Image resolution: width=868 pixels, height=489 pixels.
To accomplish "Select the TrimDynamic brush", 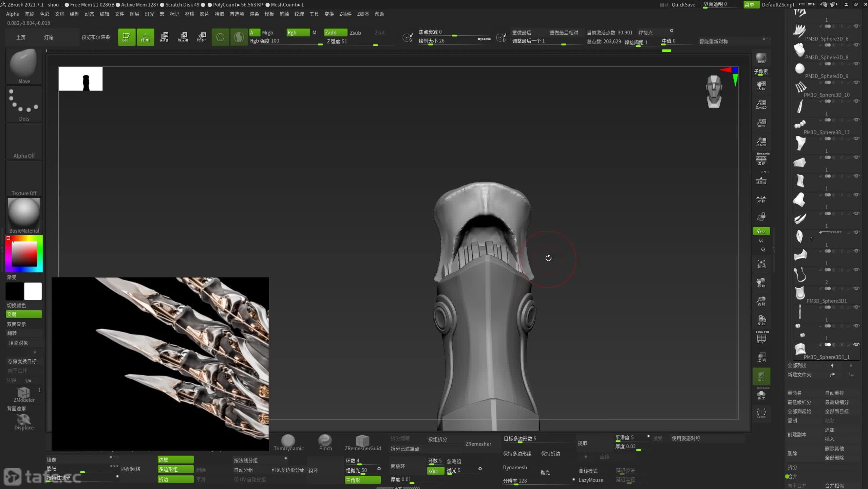I will tap(288, 443).
